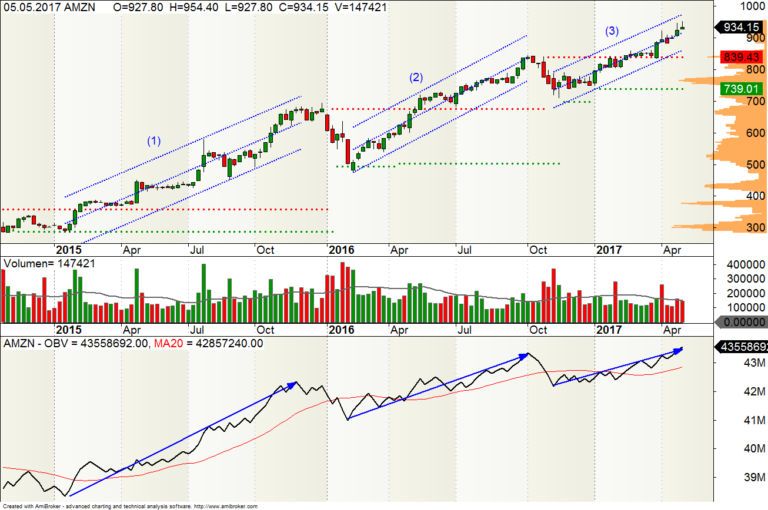Image resolution: width=768 pixels, height=510 pixels.
Task: Select the (2) trend channel label
Action: [416, 77]
